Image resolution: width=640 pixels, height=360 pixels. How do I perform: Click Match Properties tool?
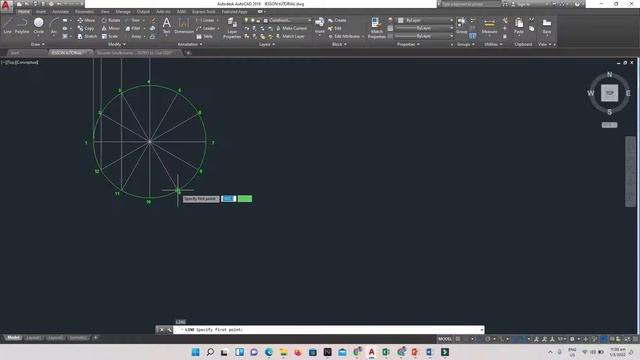click(x=376, y=28)
